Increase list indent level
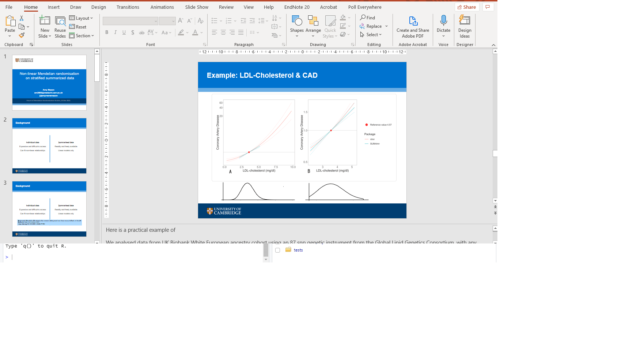The image size is (644, 361). pos(252,21)
